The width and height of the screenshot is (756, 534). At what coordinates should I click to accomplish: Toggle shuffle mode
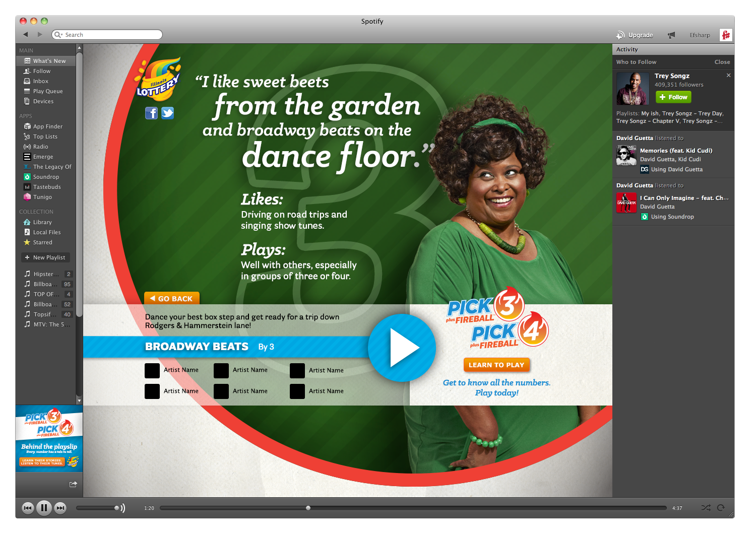tap(706, 508)
